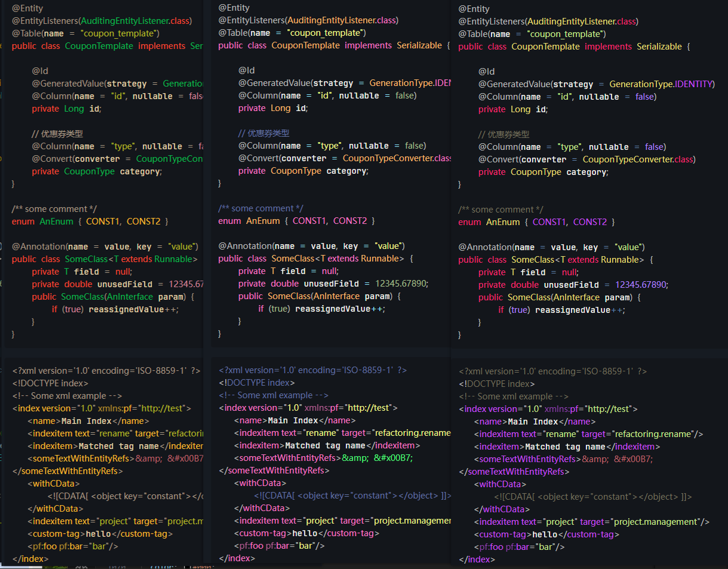Select 'private T field = null;' in the left panel

coord(82,272)
